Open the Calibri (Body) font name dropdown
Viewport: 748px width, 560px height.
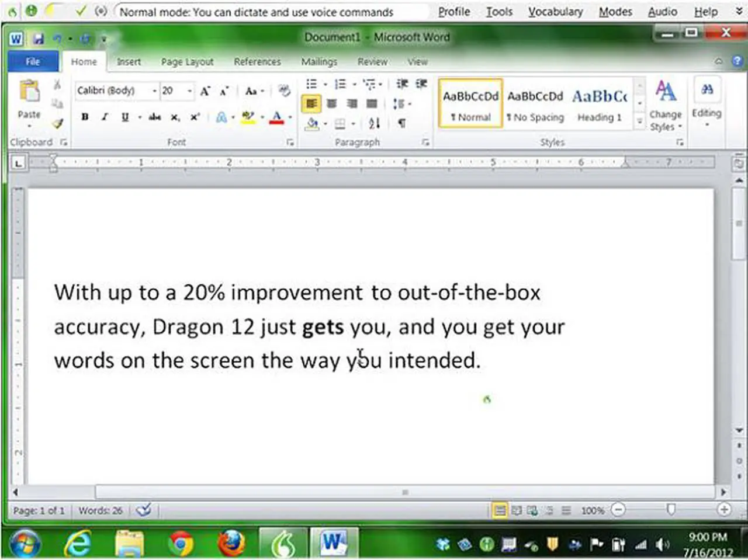[154, 91]
